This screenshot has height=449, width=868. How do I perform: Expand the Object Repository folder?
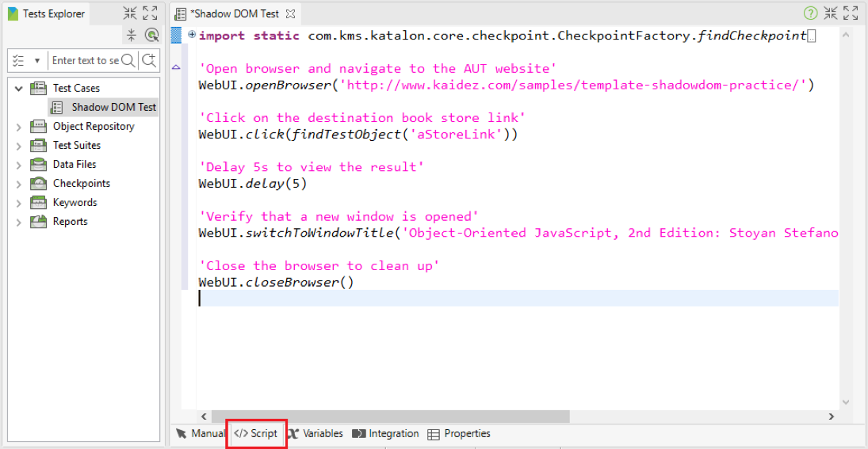pos(19,127)
